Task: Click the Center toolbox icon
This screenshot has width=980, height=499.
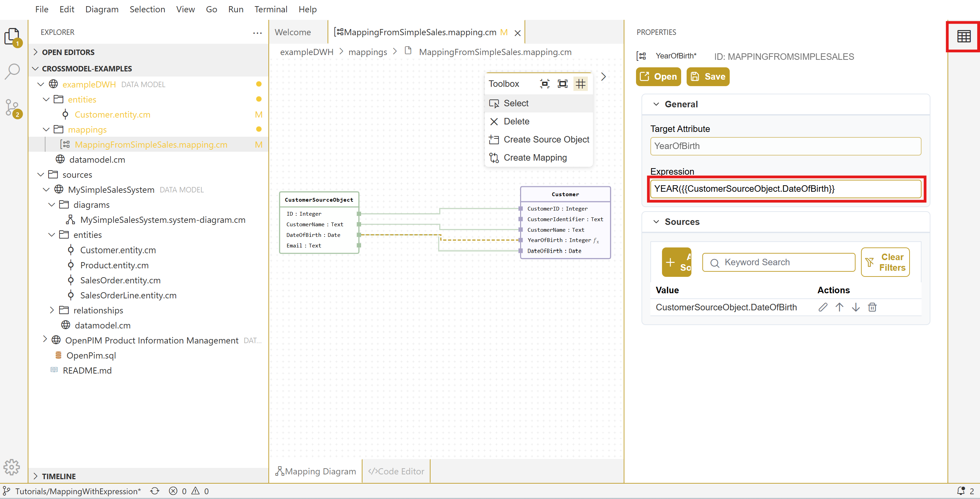Action: pyautogui.click(x=544, y=84)
